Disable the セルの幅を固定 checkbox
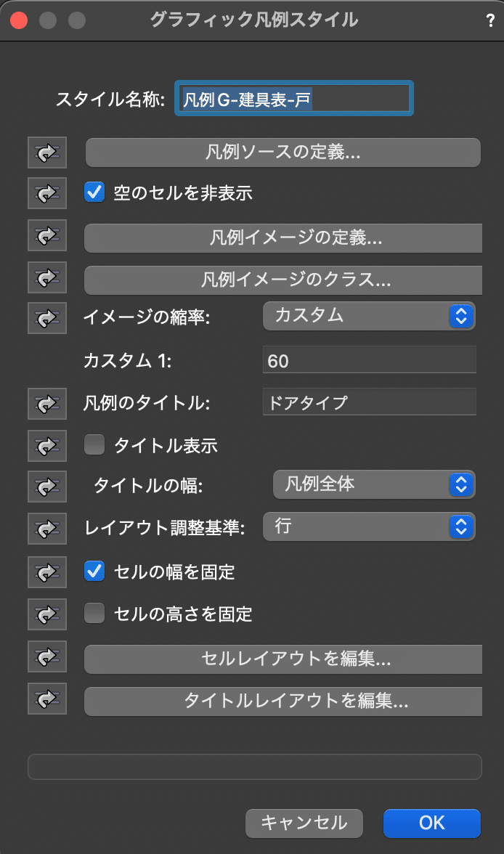The width and height of the screenshot is (504, 854). 94,571
